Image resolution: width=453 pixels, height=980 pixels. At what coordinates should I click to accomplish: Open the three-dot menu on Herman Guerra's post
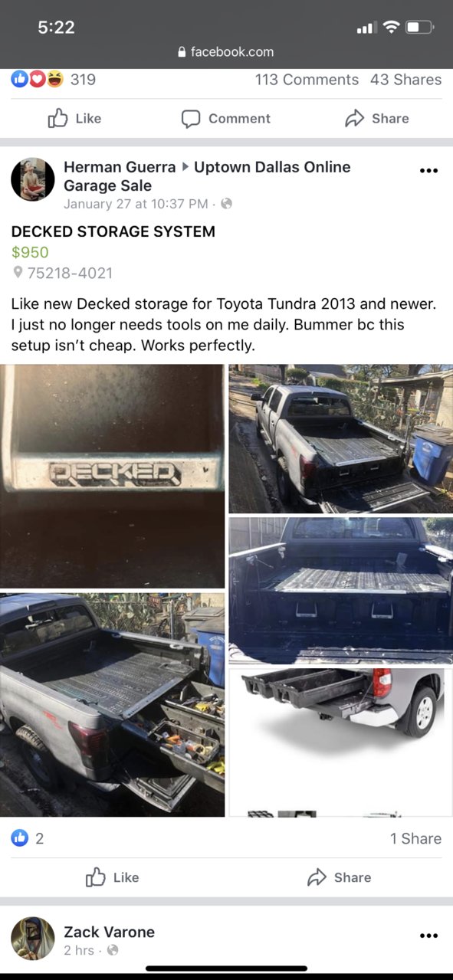tap(429, 170)
